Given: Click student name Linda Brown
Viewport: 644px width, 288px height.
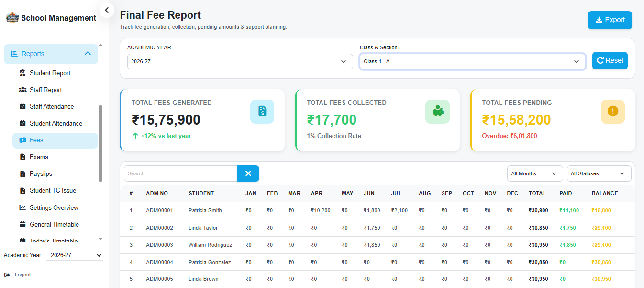Looking at the screenshot, I should click(203, 279).
